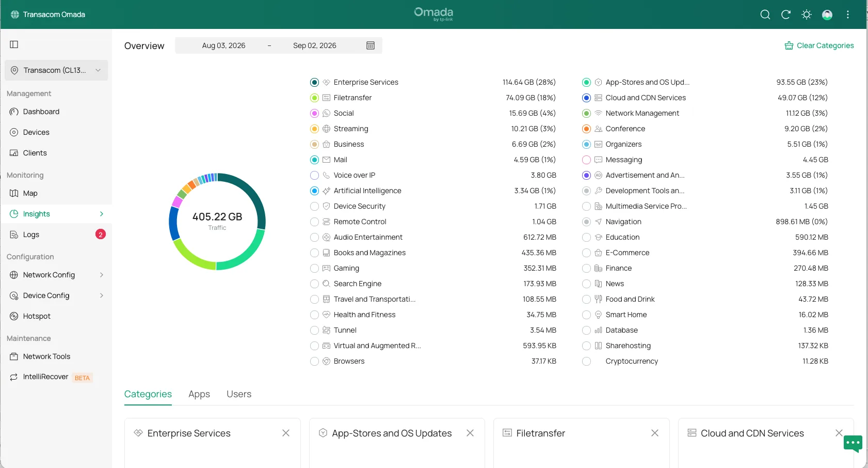The height and width of the screenshot is (468, 868).
Task: Click the Voice over IP phone icon
Action: pyautogui.click(x=326, y=175)
